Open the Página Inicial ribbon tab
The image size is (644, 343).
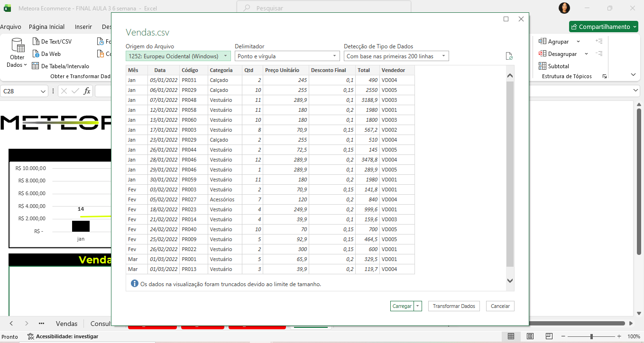coord(46,27)
